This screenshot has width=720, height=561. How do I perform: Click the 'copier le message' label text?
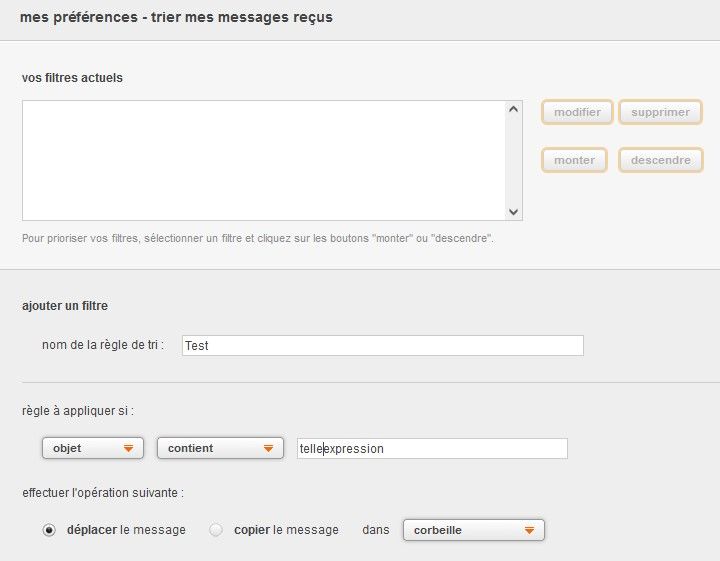point(286,530)
